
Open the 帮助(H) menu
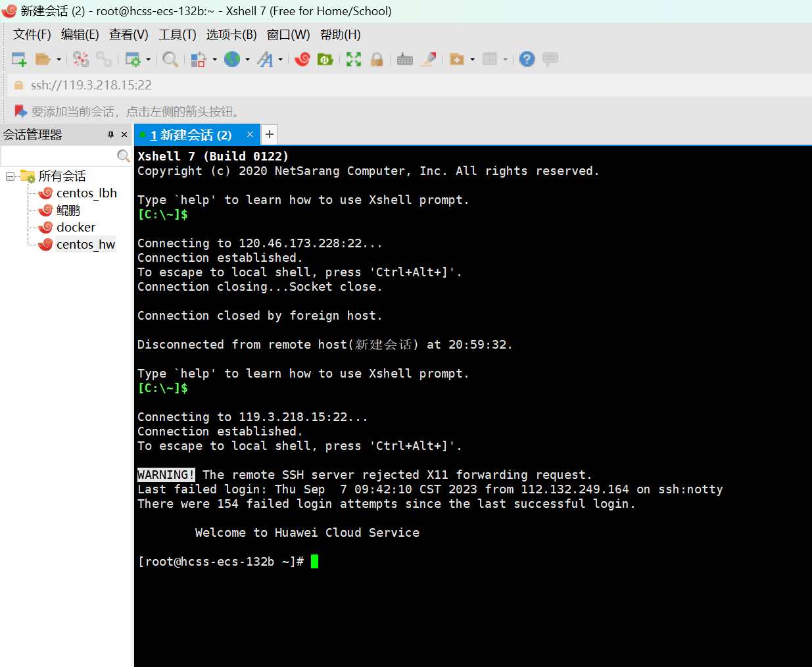click(341, 35)
